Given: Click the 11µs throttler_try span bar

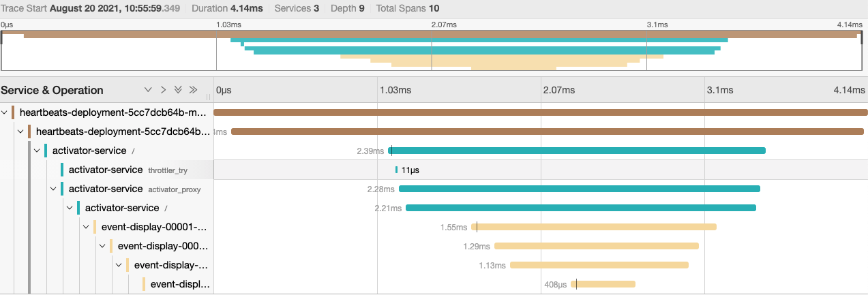Looking at the screenshot, I should (x=396, y=170).
